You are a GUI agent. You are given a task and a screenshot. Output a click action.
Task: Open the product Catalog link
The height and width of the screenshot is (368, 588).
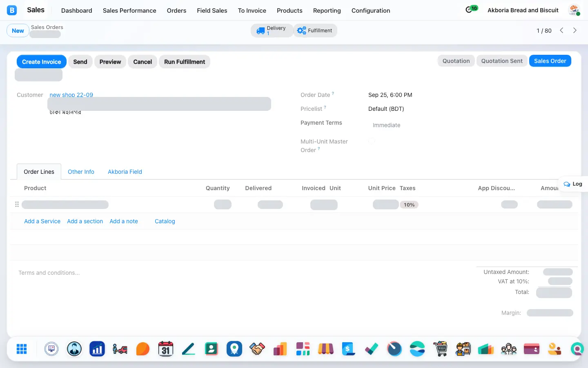[165, 221]
